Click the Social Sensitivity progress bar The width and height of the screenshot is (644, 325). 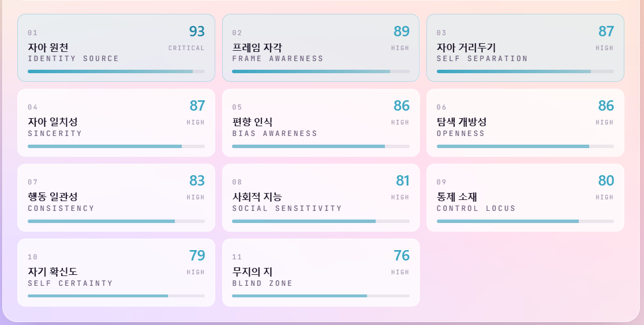[x=321, y=221]
